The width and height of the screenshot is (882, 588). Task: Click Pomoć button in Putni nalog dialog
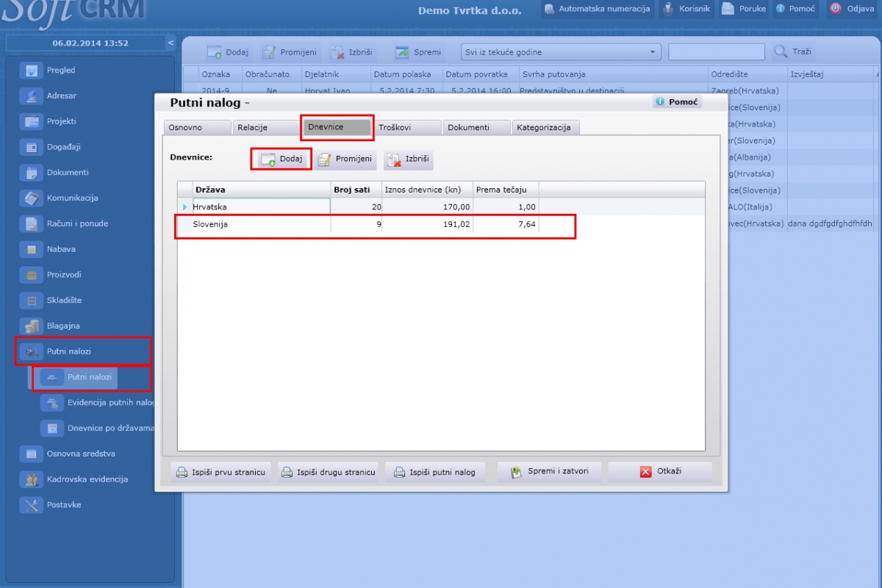pos(677,102)
